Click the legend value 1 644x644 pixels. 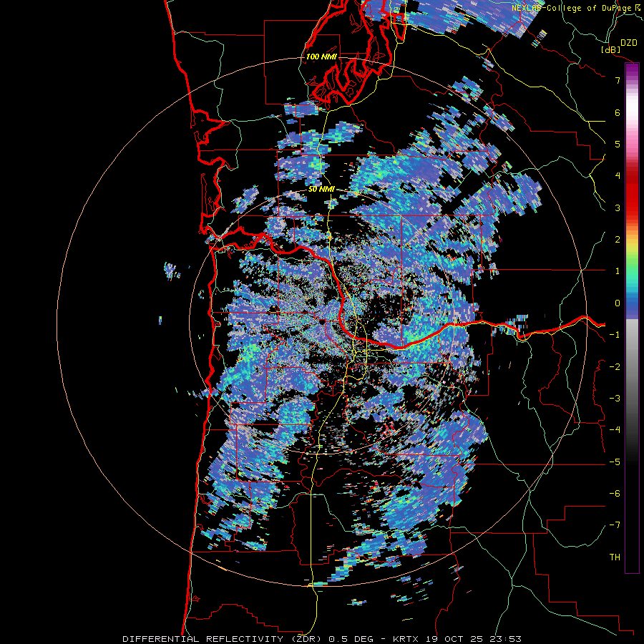[x=618, y=271]
